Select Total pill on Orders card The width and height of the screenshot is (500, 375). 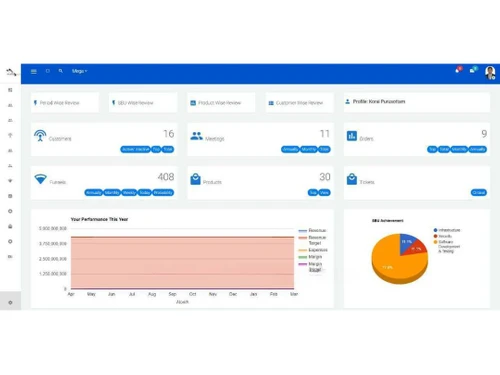[444, 149]
